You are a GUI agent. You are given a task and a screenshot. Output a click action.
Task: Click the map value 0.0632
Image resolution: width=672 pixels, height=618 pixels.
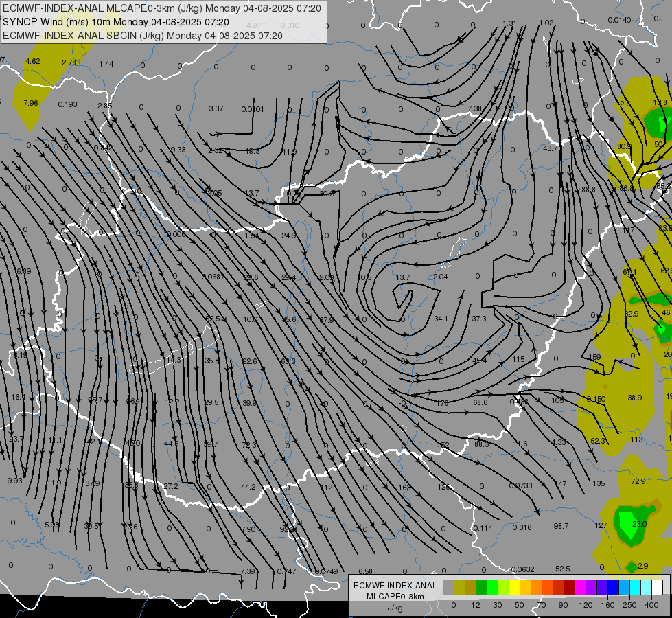pyautogui.click(x=522, y=569)
